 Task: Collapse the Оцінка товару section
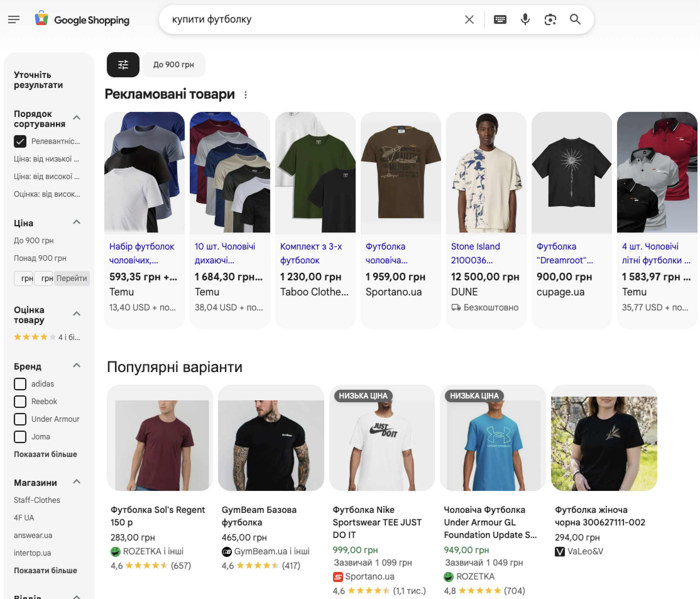click(x=77, y=314)
